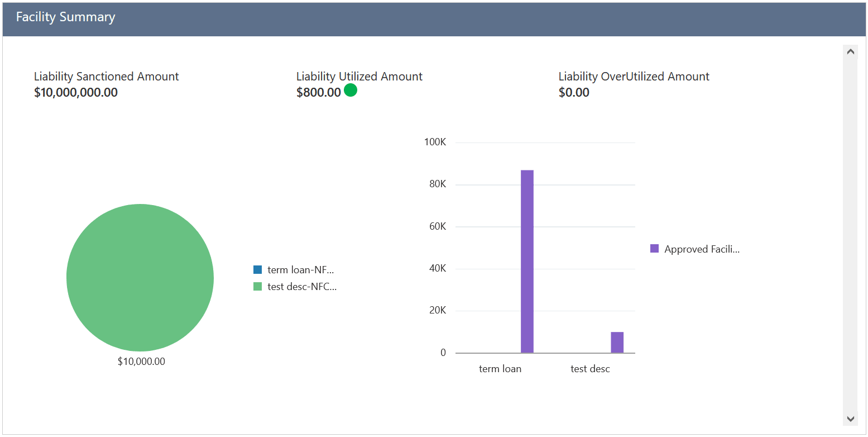Screen dimensions: 868x437
Task: Click the blue legend swatch for term loan-NF
Action: click(257, 269)
